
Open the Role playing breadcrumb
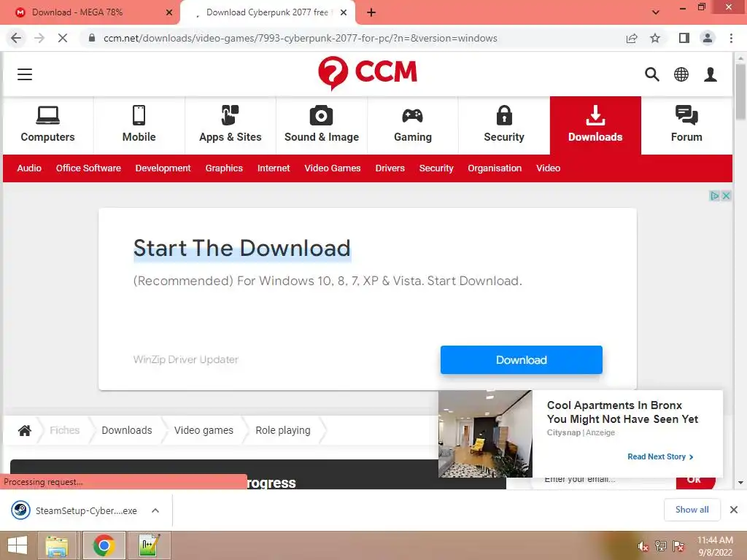pyautogui.click(x=283, y=430)
